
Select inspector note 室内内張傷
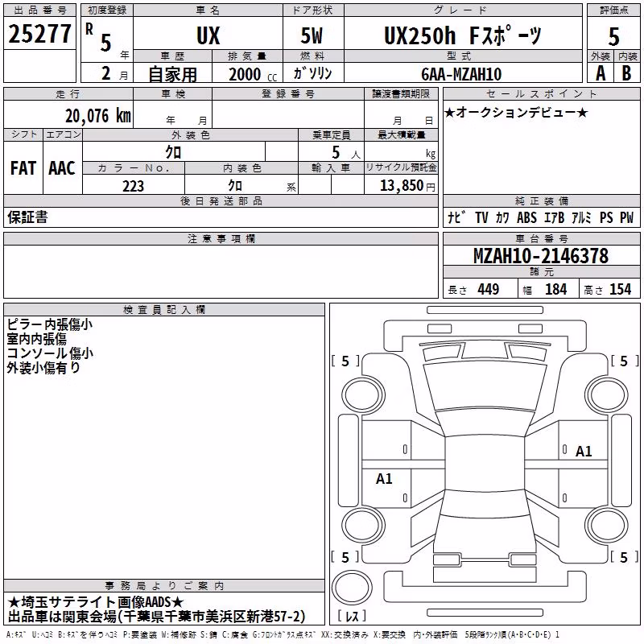(x=36, y=338)
